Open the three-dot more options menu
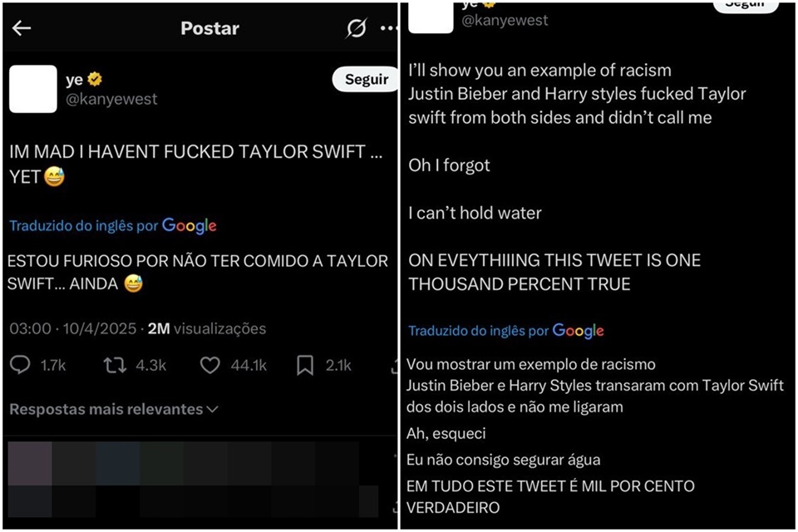 tap(389, 28)
